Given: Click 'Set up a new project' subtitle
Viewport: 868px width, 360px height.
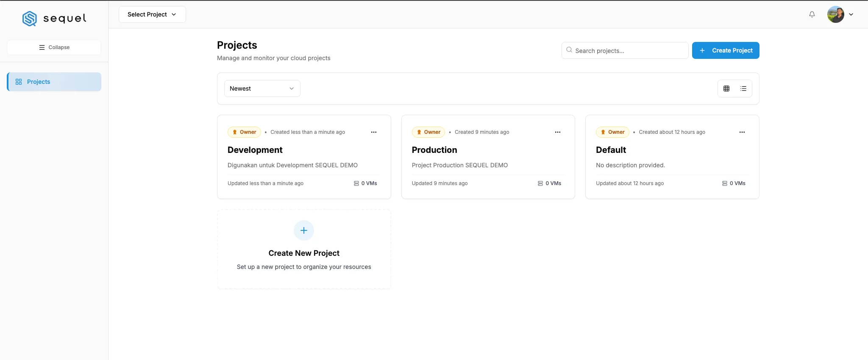Looking at the screenshot, I should click(x=304, y=267).
